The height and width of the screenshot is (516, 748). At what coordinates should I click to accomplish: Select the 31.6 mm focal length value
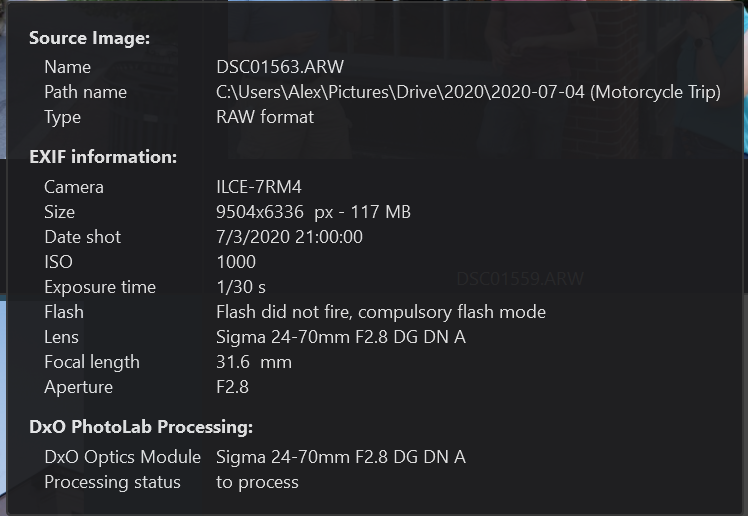click(253, 362)
